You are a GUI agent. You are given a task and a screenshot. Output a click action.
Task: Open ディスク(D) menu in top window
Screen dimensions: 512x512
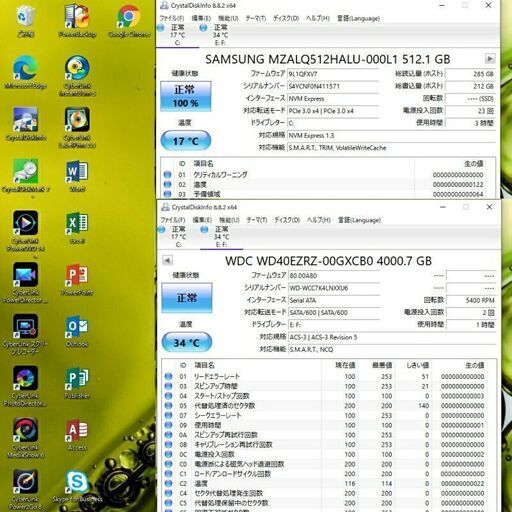click(286, 18)
